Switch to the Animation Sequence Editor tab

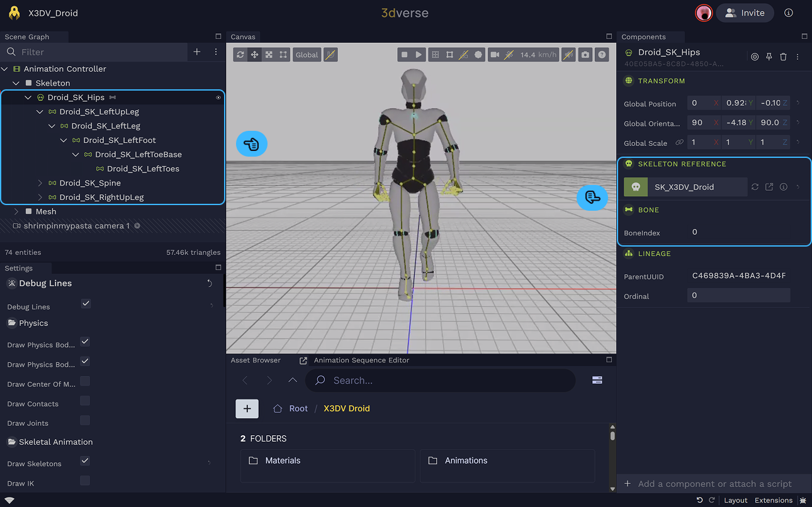point(361,360)
